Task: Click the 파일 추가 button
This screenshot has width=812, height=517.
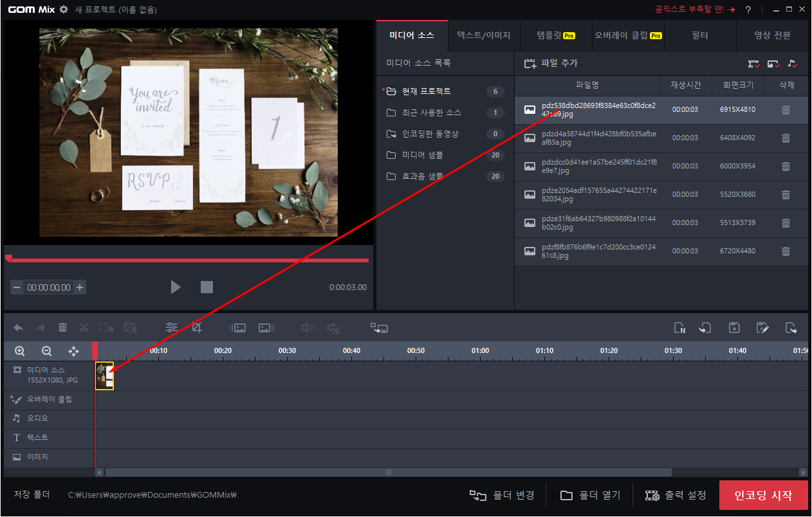Action: coord(551,64)
